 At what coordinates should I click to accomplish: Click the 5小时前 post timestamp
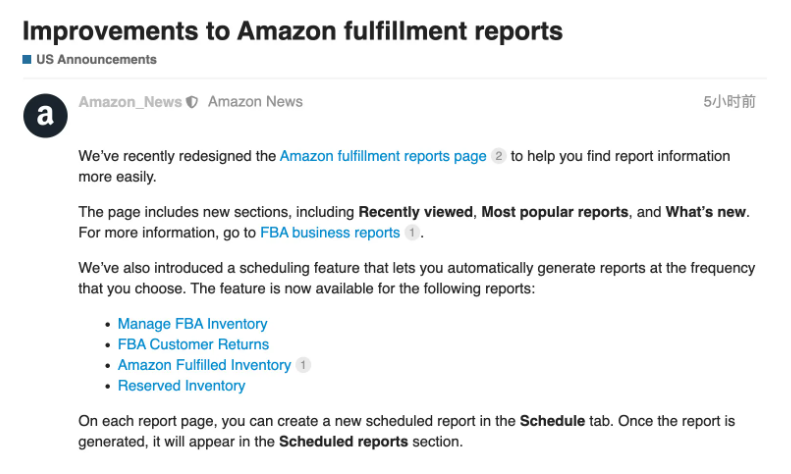tap(729, 102)
